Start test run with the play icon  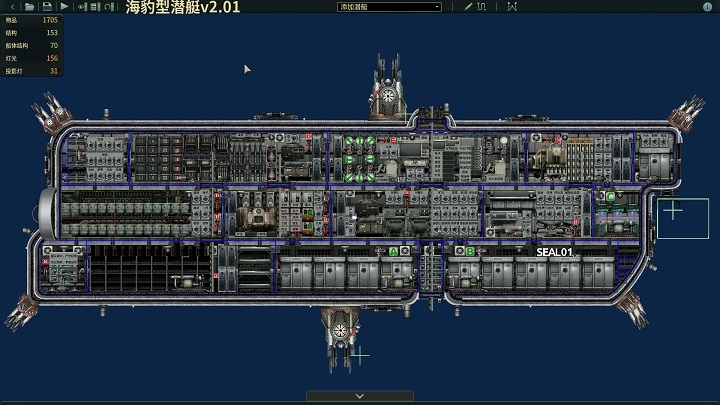64,6
